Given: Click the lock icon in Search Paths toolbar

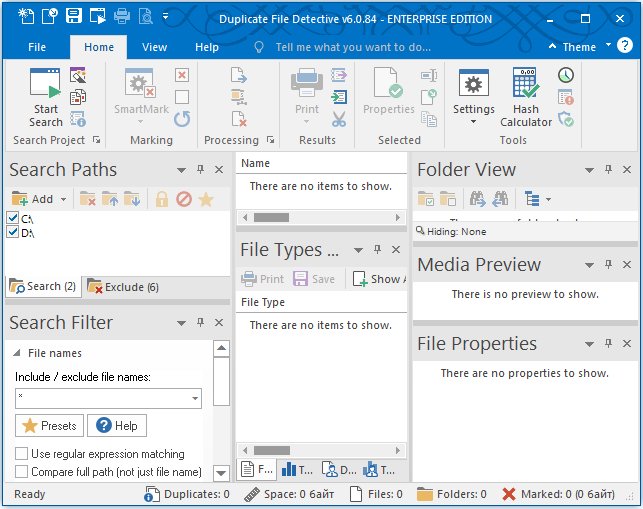Looking at the screenshot, I should pos(162,199).
